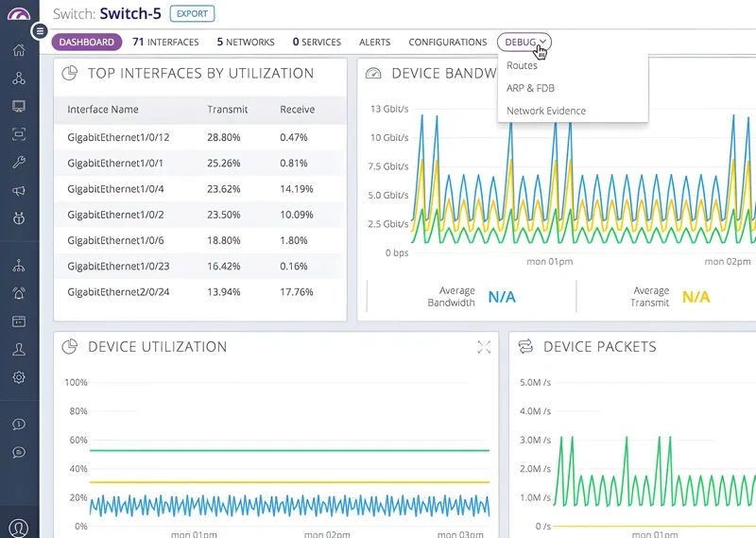
Task: Open GigabitEthernet1/0/12 interface row
Action: (118, 137)
